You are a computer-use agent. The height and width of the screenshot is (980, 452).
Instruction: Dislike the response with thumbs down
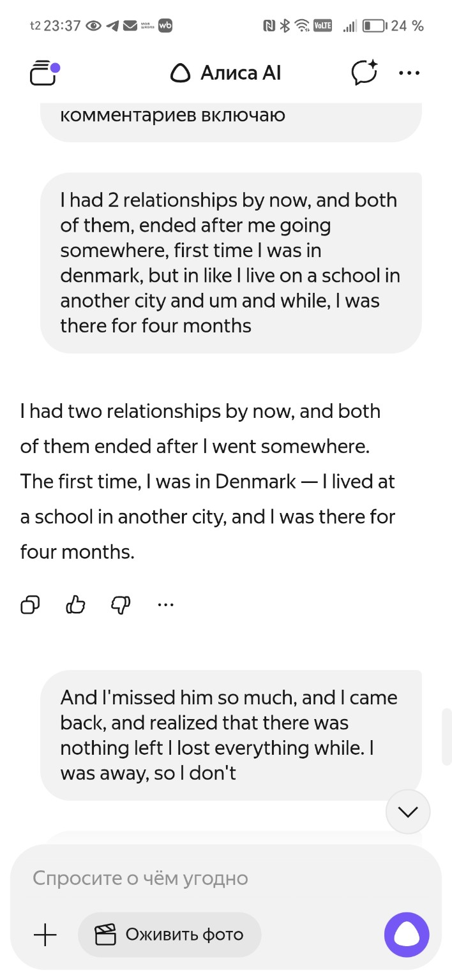(121, 604)
